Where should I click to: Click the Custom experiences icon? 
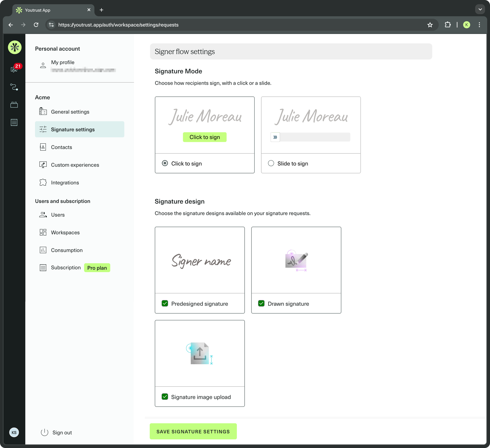43,165
